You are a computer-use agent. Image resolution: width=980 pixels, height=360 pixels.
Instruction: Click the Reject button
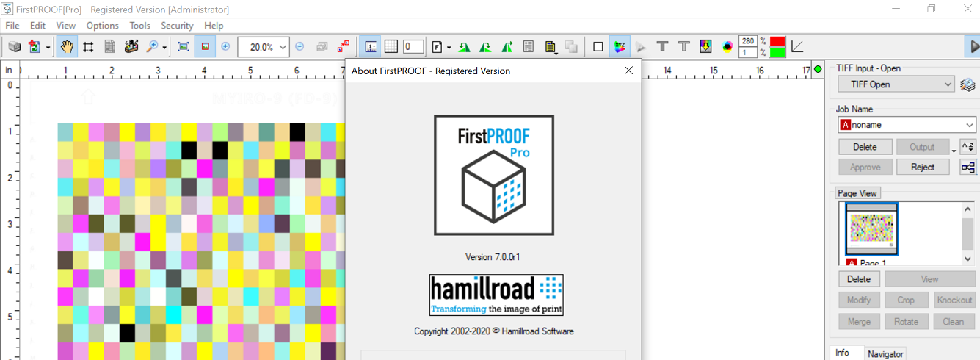point(923,167)
